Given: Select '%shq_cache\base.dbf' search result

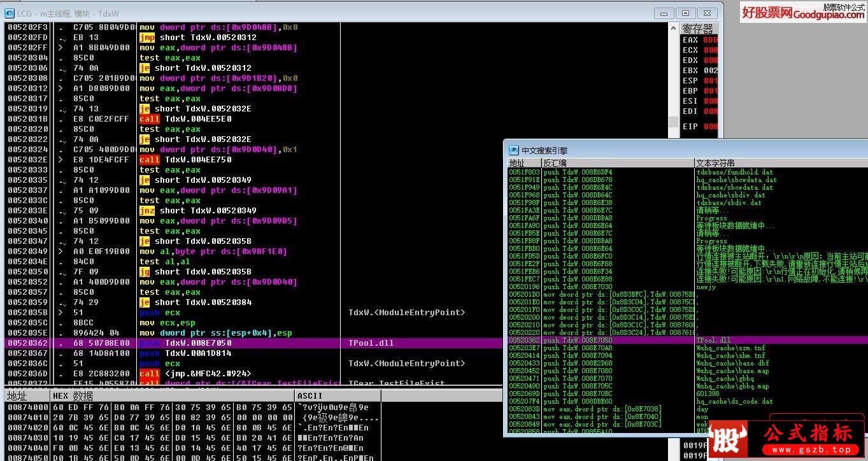Looking at the screenshot, I should pos(733,363).
